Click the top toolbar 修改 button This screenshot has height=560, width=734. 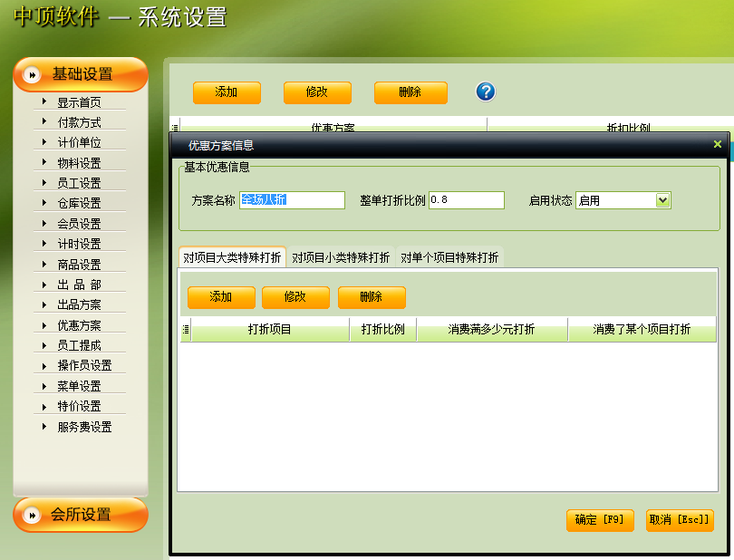click(317, 92)
